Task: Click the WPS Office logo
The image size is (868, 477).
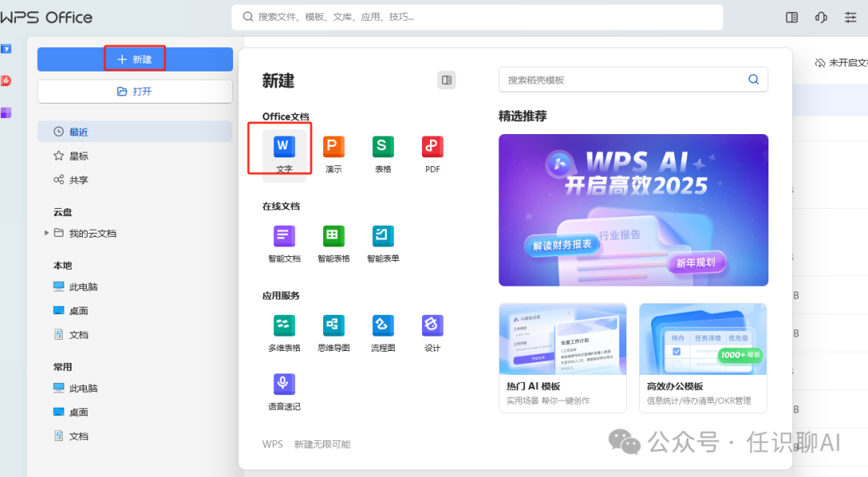Action: pos(47,18)
